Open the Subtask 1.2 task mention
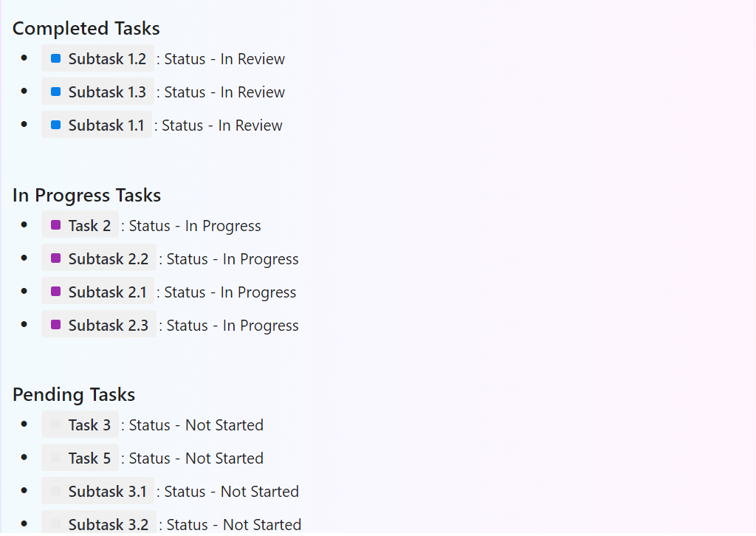Screen dimensions: 756x536 tap(98, 58)
